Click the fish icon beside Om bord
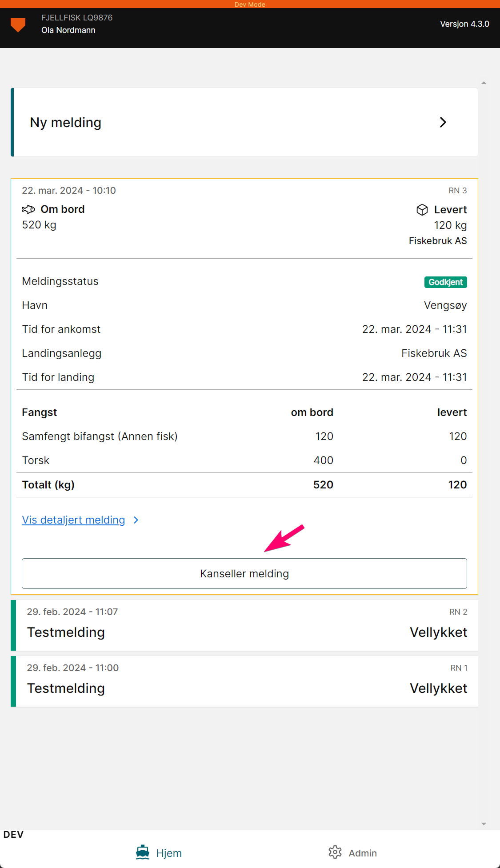This screenshot has width=500, height=868. pos(28,209)
